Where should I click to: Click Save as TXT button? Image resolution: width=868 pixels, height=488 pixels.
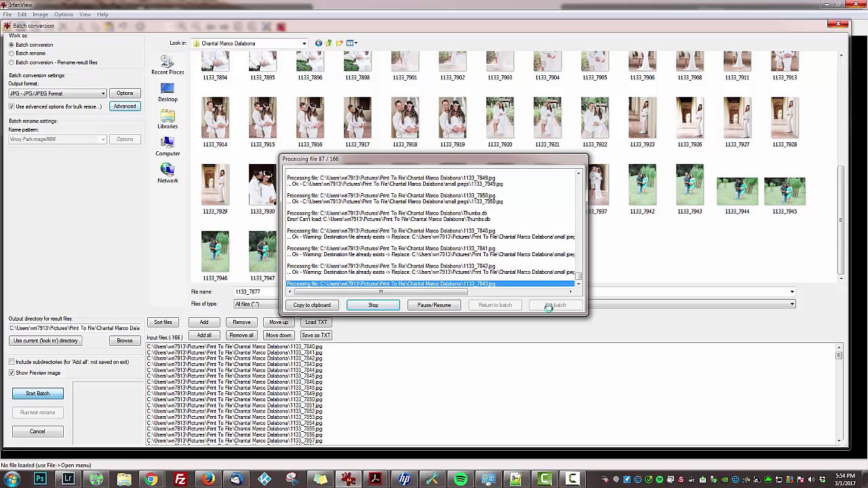[x=316, y=335]
